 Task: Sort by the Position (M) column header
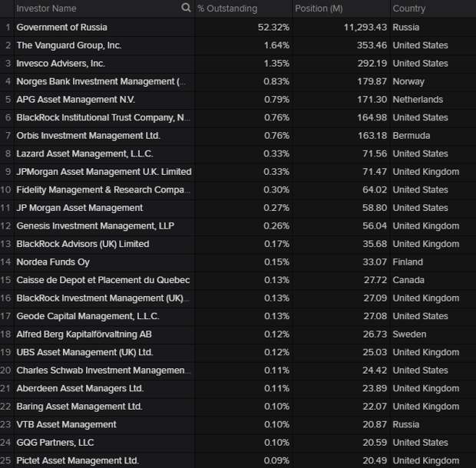coord(319,8)
